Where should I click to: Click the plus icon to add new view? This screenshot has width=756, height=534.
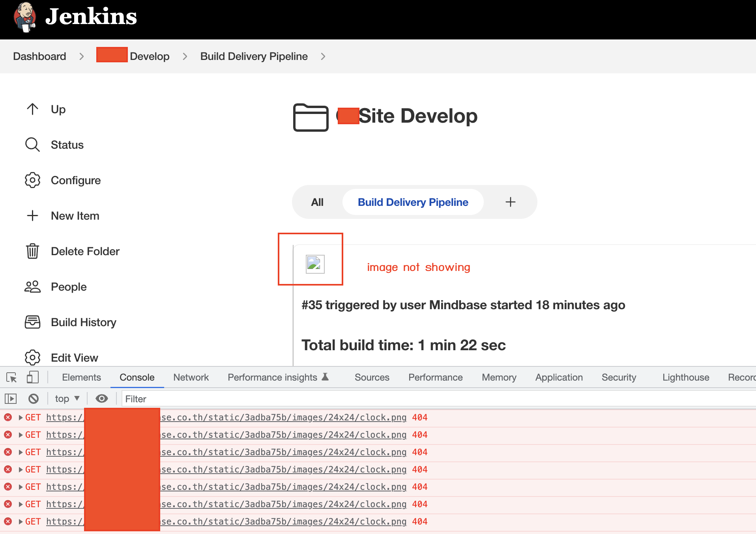[x=510, y=202]
